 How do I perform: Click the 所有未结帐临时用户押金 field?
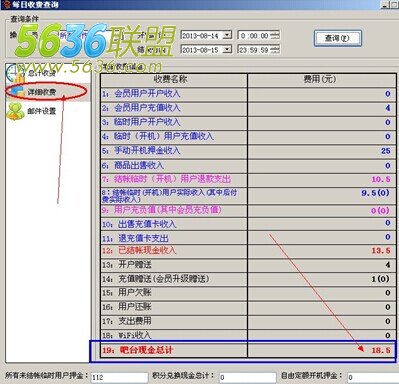(119, 377)
